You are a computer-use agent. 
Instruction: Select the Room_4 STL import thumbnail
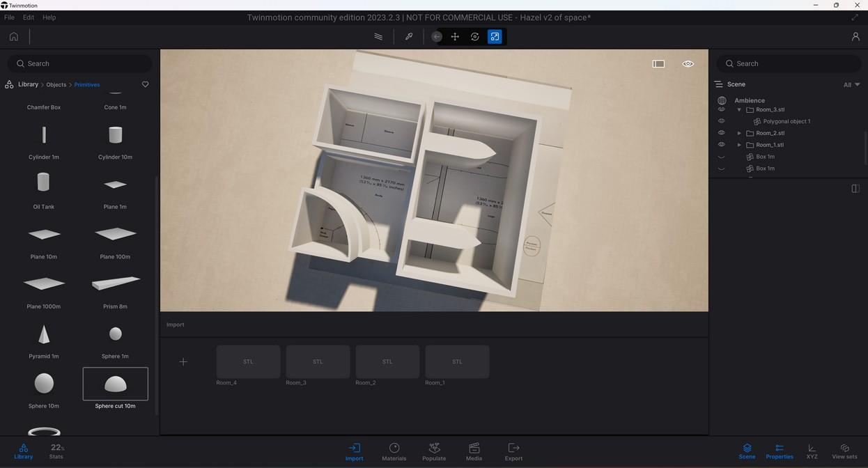pyautogui.click(x=248, y=361)
